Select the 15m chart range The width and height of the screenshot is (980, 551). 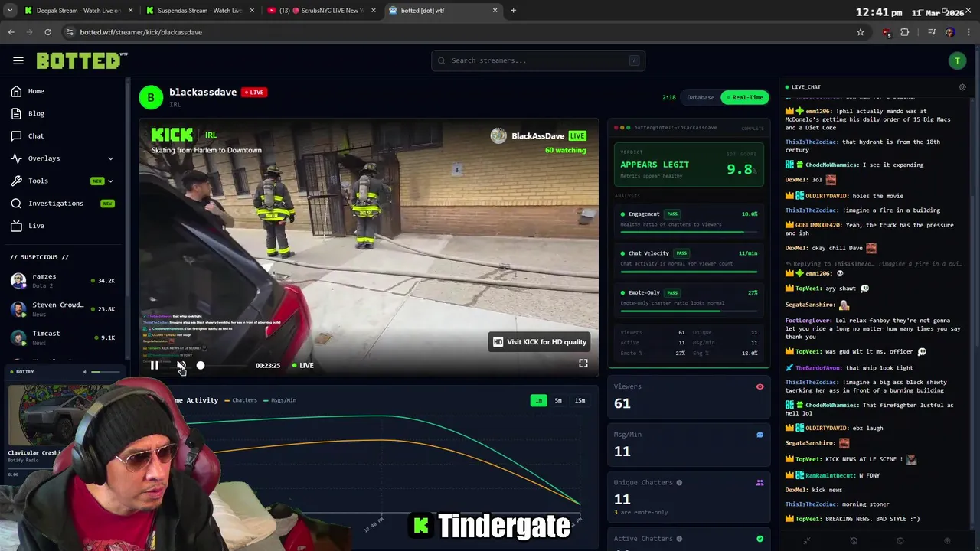(x=580, y=400)
